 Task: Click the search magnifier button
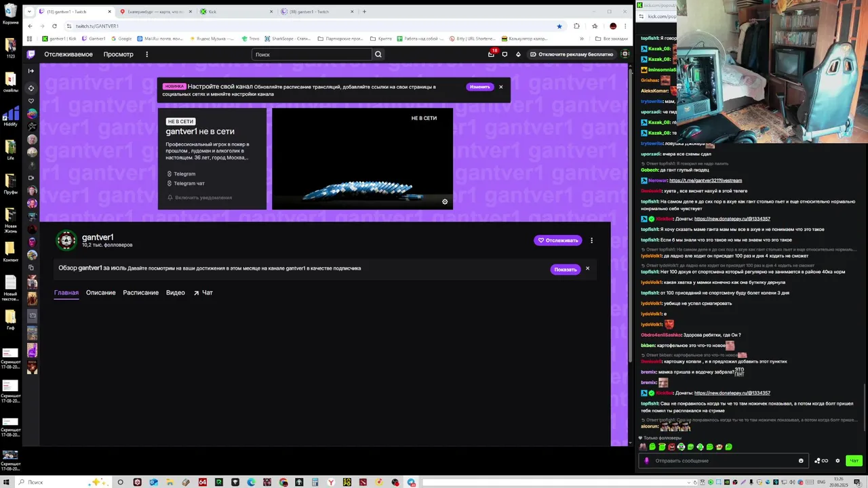click(x=378, y=54)
